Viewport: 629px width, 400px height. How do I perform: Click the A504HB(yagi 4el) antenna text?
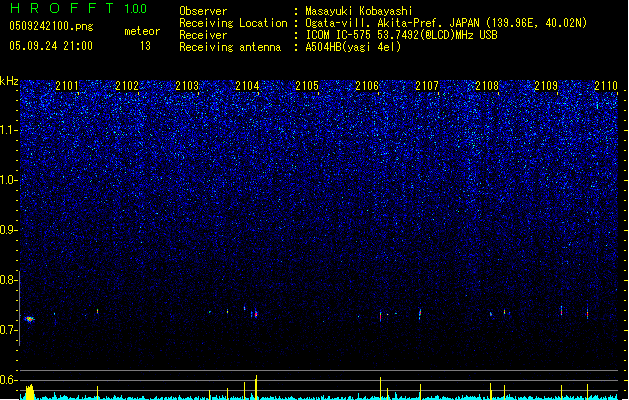[x=353, y=47]
